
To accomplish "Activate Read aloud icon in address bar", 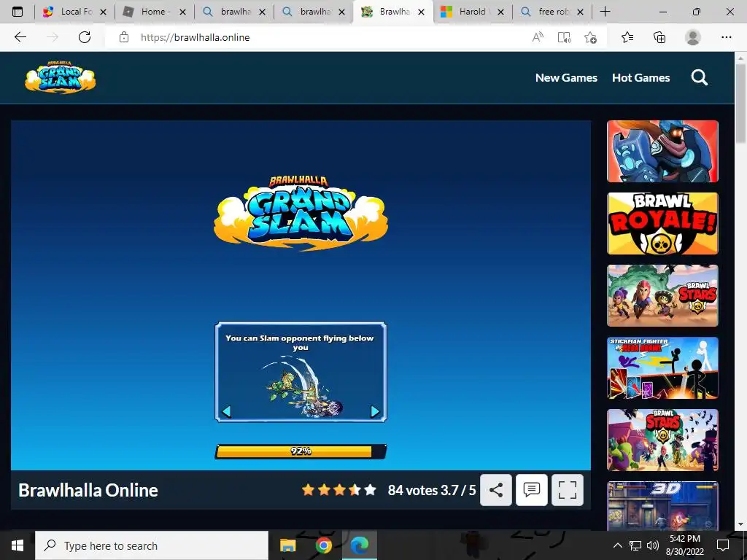I will click(538, 37).
